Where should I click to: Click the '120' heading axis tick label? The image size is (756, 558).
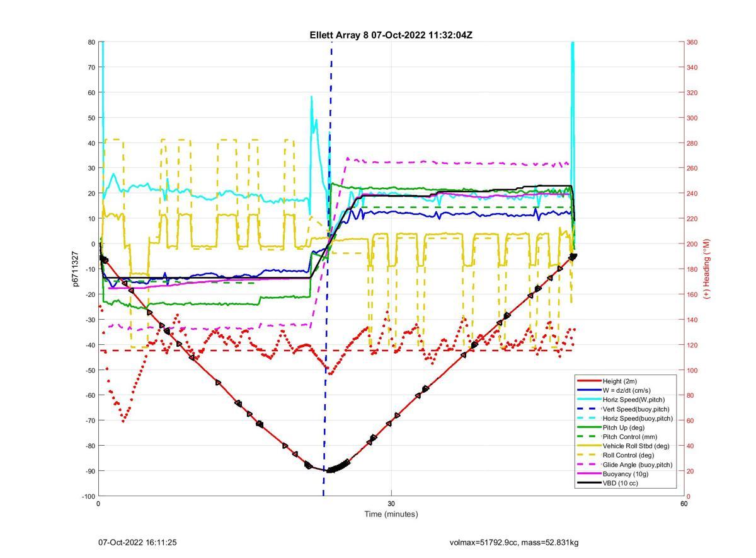[x=692, y=345]
